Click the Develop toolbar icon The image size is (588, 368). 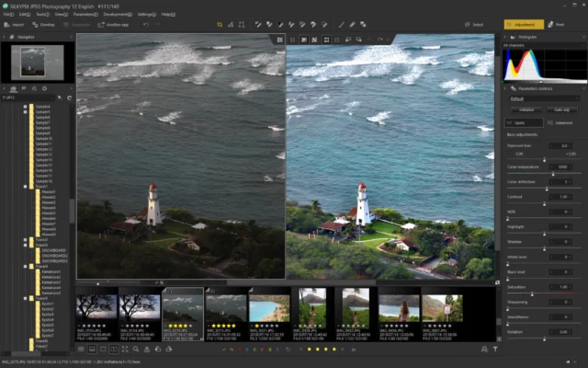[x=35, y=25]
